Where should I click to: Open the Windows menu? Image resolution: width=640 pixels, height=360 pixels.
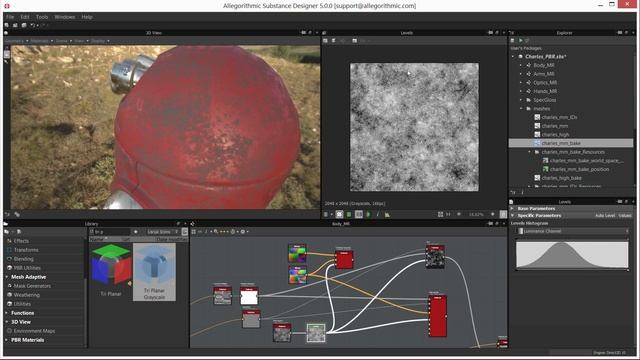click(64, 17)
